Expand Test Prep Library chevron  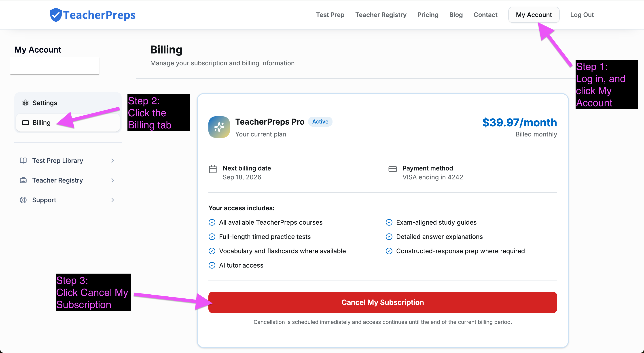click(112, 161)
